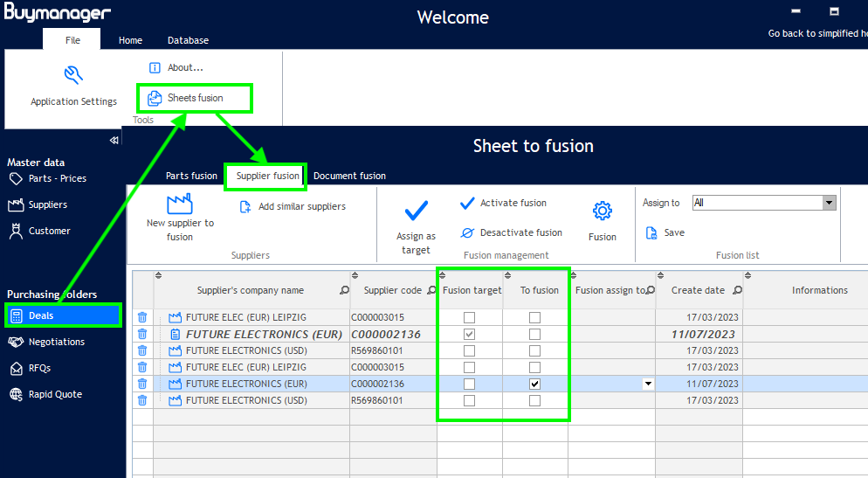Open the Database ribbon tab
868x478 pixels.
pos(188,40)
